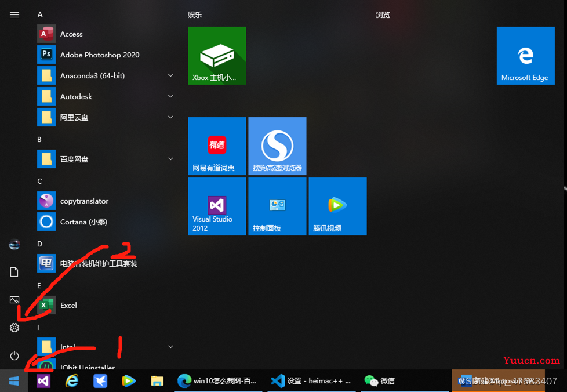
Task: Expand the Intel folder chevron
Action: tap(170, 347)
